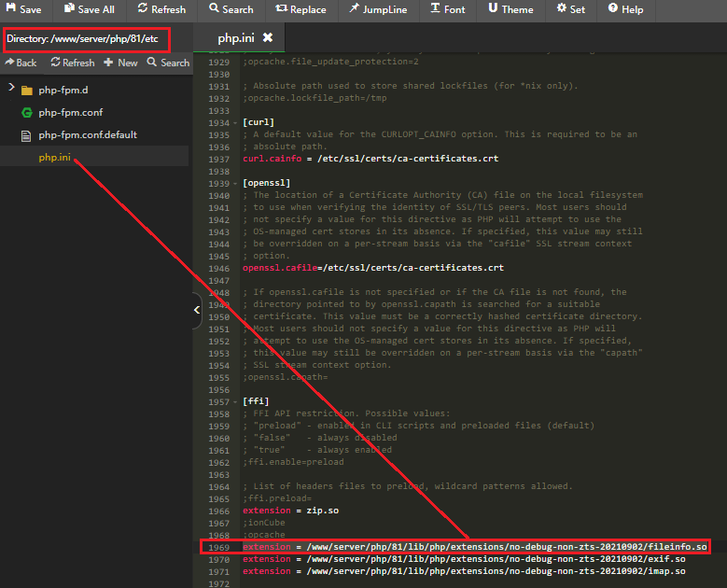Go Back in the file panel

coord(21,63)
